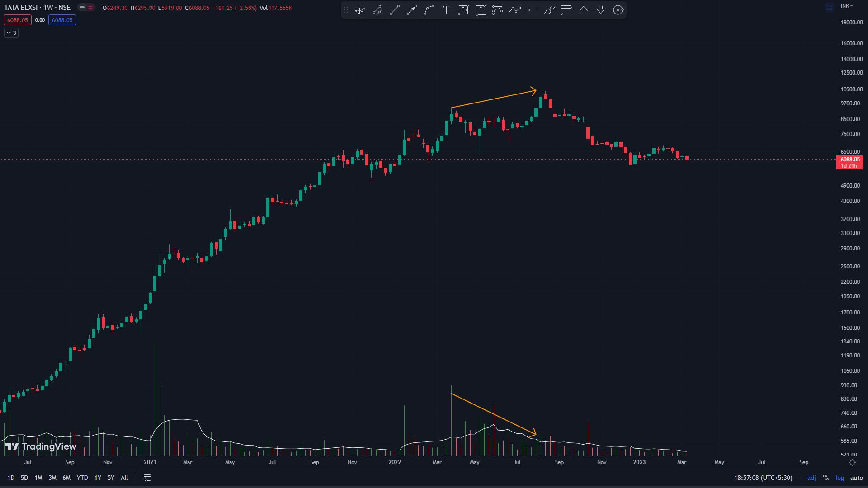The width and height of the screenshot is (868, 488).
Task: Click the fullscreen icon beside INR
Action: click(x=829, y=7)
